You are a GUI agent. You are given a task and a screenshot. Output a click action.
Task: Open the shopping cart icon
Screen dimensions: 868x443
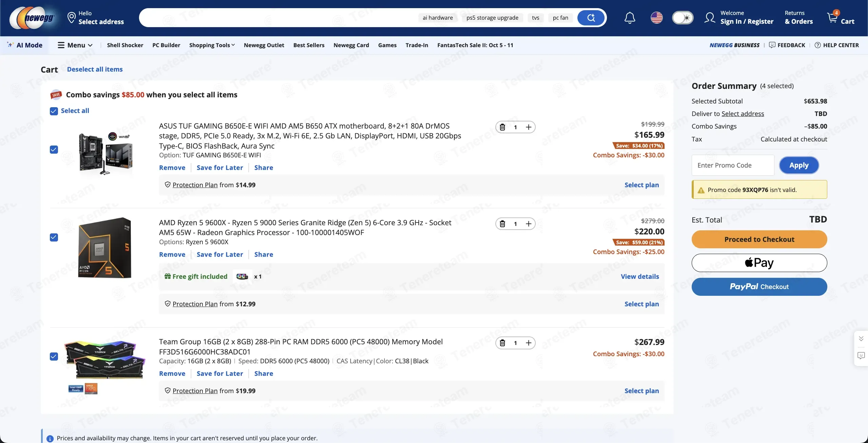point(833,17)
